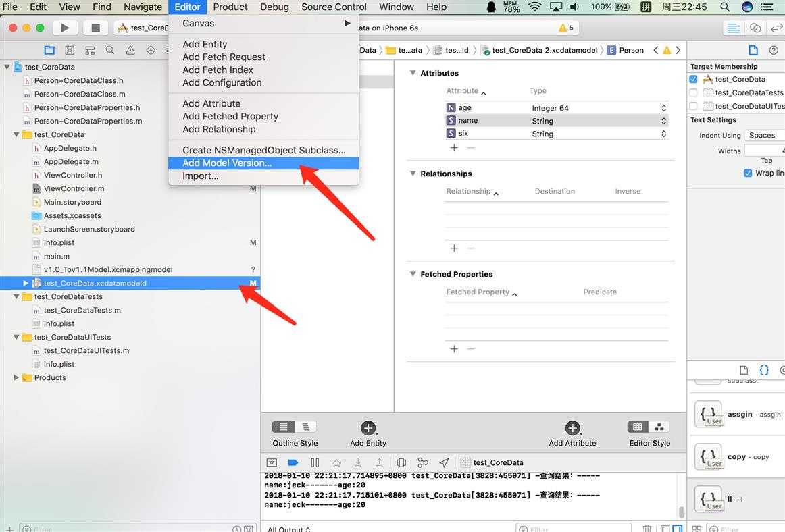Open the Symbol navigator icon
785x532 pixels.
[x=90, y=50]
